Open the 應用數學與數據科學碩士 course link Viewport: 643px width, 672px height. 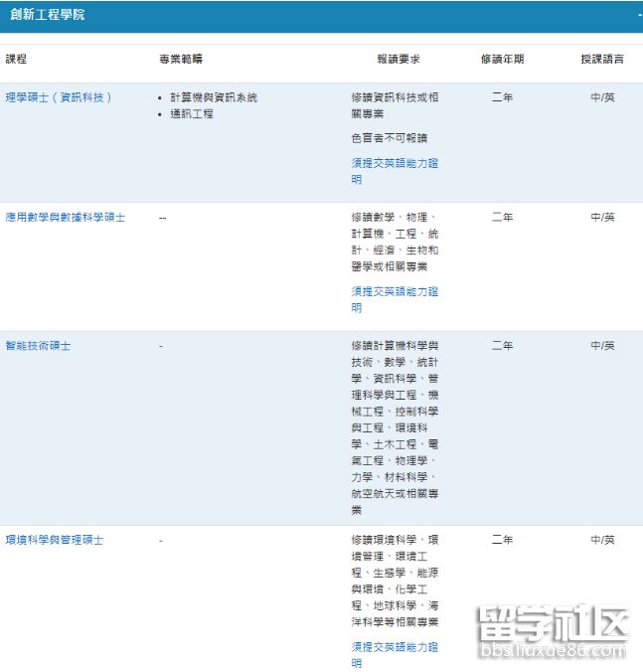point(66,217)
